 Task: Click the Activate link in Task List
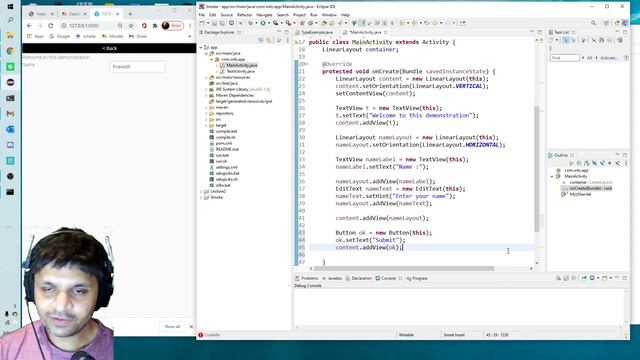tap(609, 58)
